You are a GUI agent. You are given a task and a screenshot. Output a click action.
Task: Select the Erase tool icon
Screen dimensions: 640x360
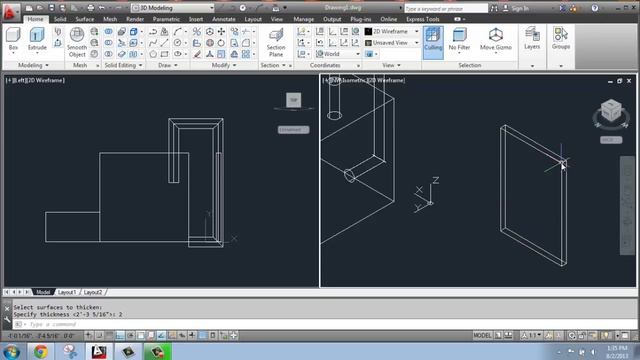(x=197, y=54)
